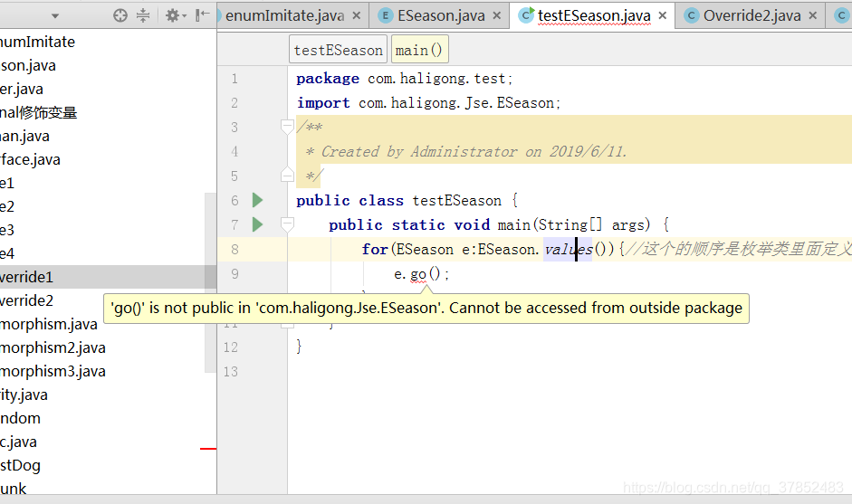This screenshot has height=504, width=852.
Task: Close the enumImitate.java tab
Action: click(x=357, y=15)
